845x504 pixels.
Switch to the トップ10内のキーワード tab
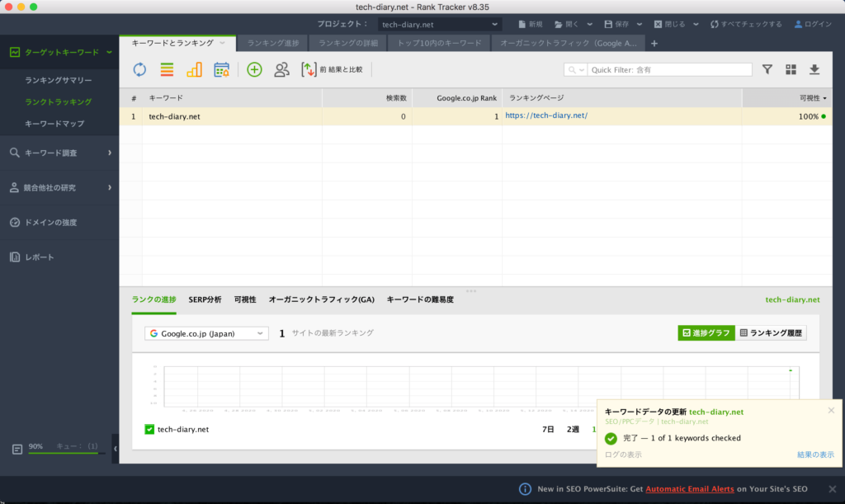(439, 43)
